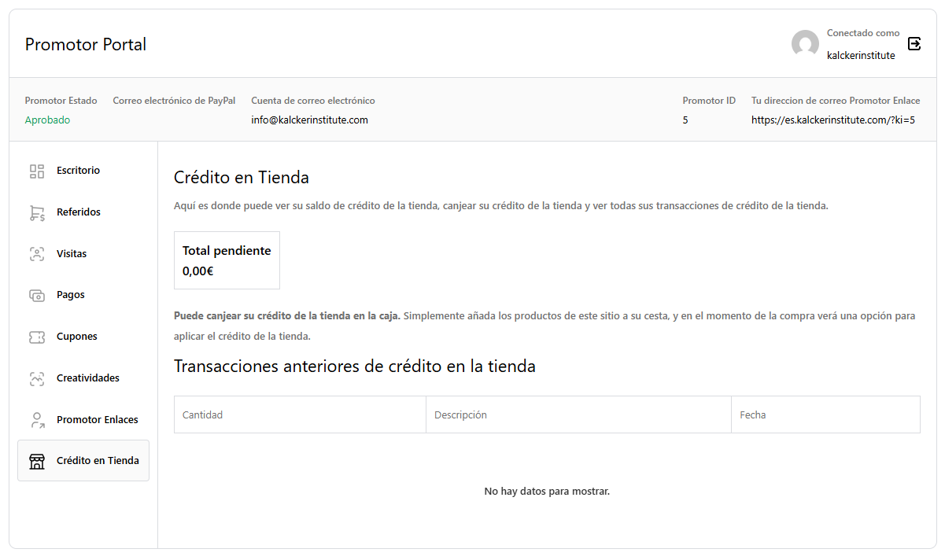
Task: Go to the Referidos section
Action: (x=79, y=212)
